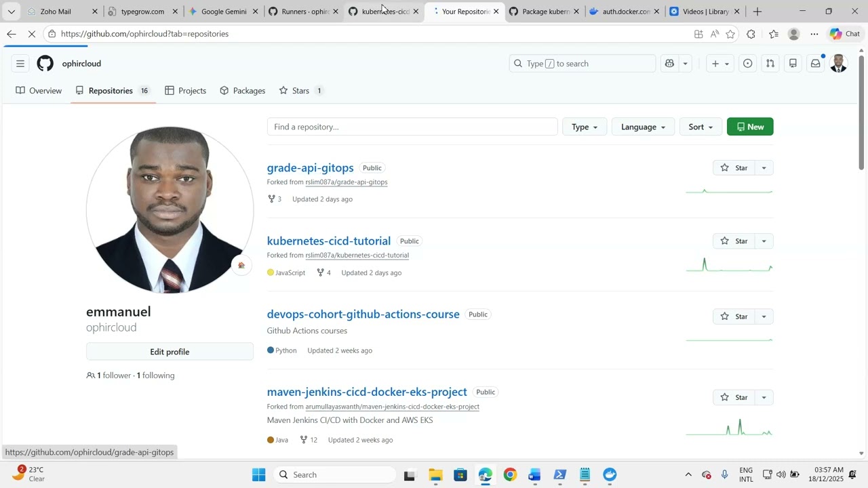Switch to the Stars tab
This screenshot has height=488, width=868.
coord(300,91)
